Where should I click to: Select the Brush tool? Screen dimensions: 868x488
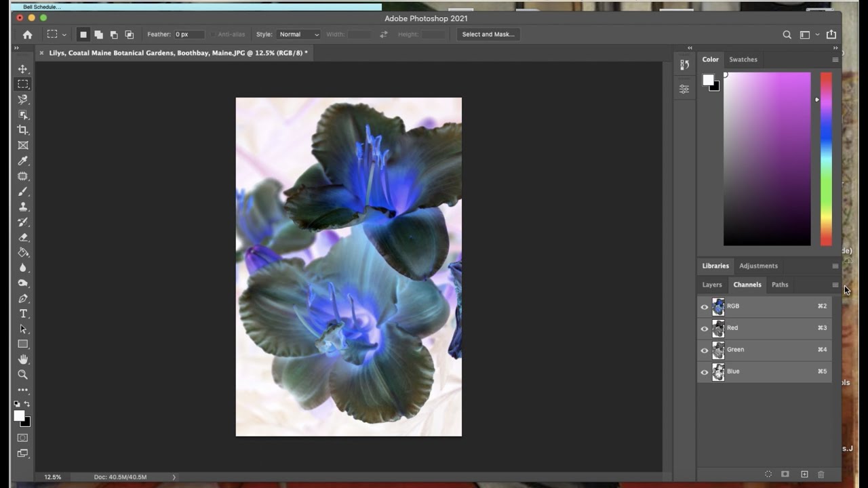pos(23,192)
